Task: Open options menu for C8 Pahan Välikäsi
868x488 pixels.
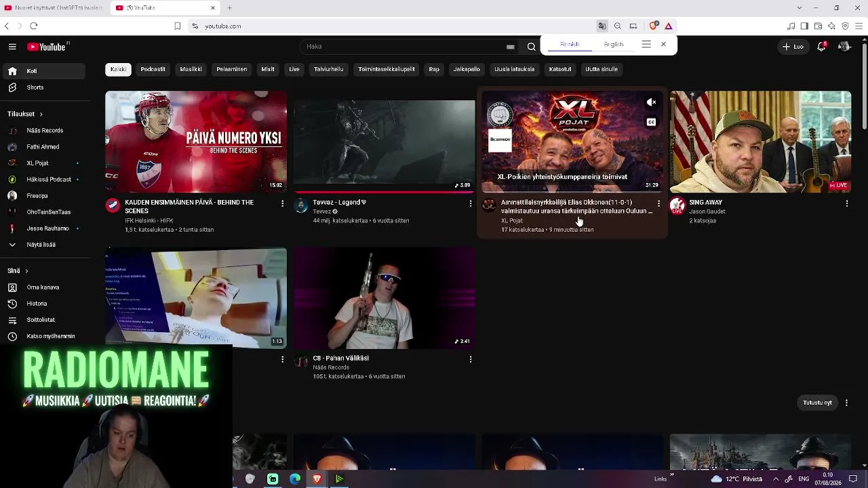Action: pyautogui.click(x=471, y=359)
